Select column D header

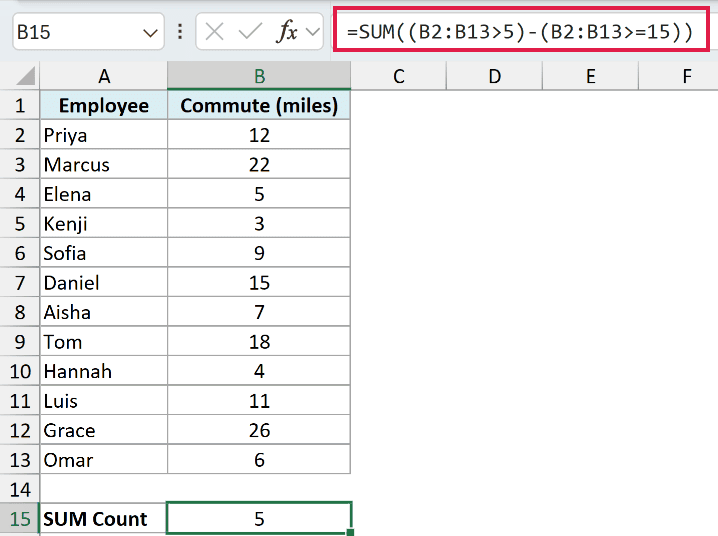click(x=495, y=76)
